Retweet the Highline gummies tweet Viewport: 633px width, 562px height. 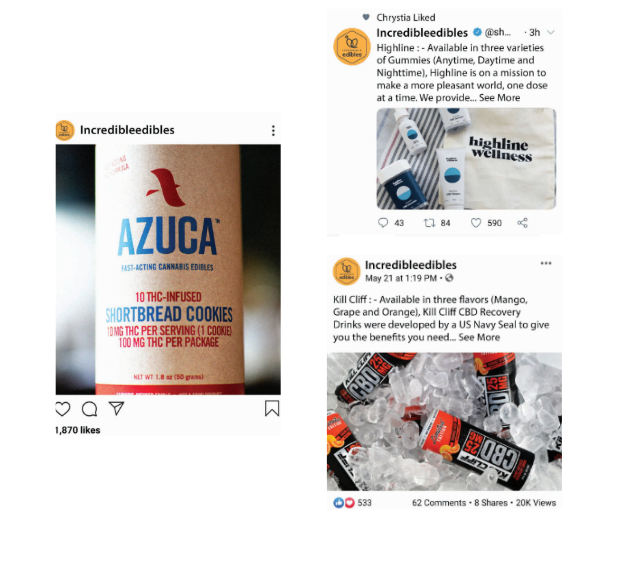coord(429,223)
